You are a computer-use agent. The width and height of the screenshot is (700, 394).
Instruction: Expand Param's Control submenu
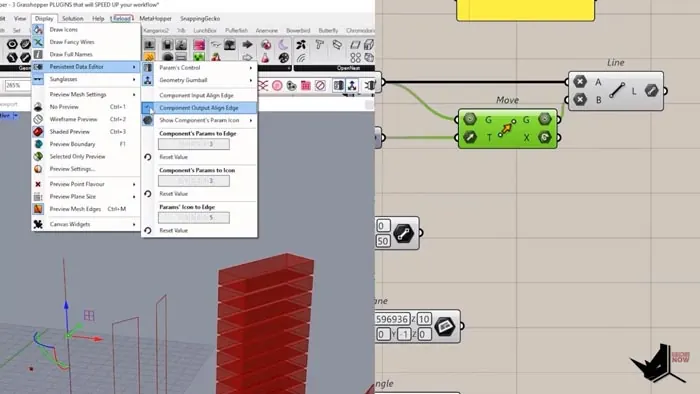point(200,68)
